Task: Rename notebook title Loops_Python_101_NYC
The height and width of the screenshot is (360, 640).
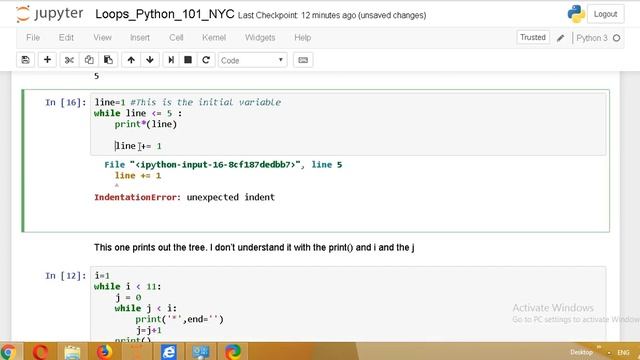Action: (164, 14)
